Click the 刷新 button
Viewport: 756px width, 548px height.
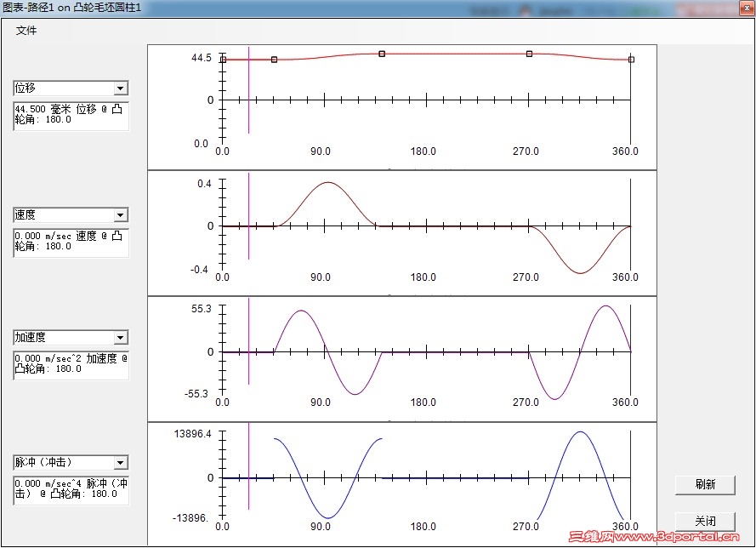[x=705, y=484]
